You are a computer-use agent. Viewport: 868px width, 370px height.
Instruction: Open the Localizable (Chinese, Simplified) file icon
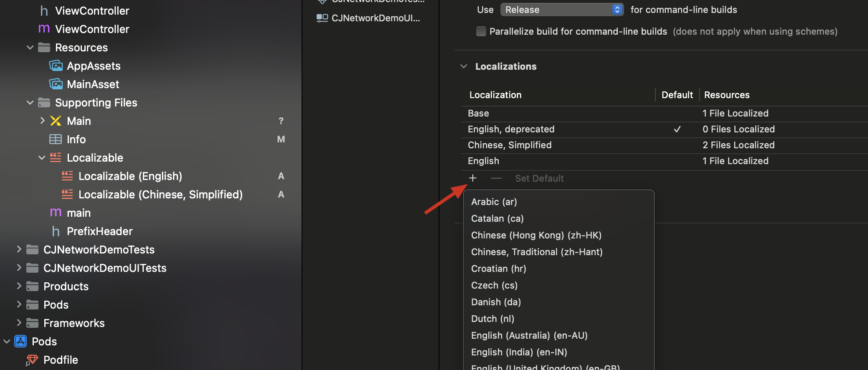tap(67, 194)
